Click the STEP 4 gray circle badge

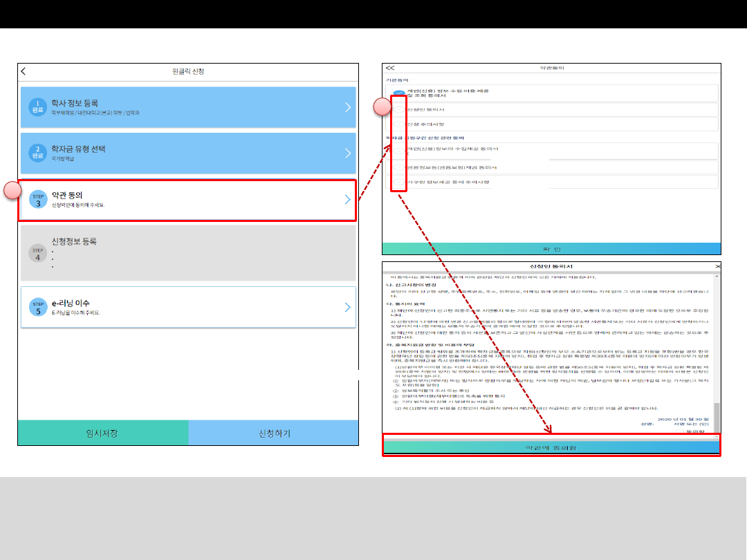coord(38,253)
